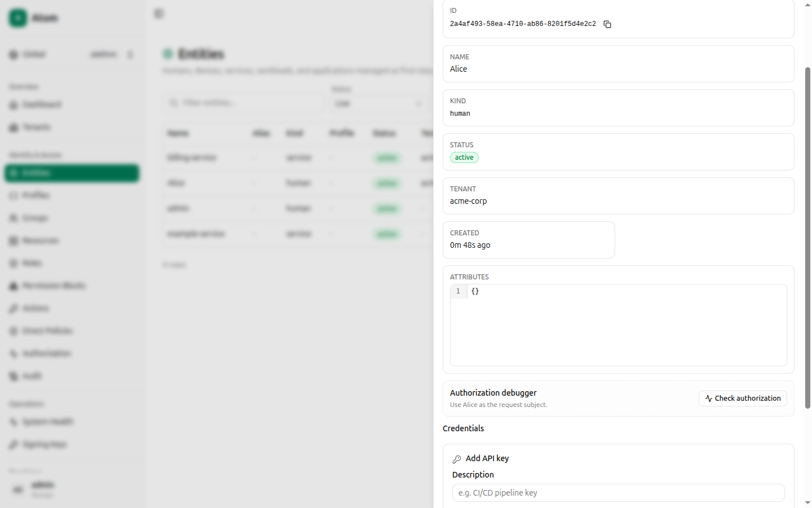
Task: Click the text Use Alice as the request subject
Action: (498, 405)
